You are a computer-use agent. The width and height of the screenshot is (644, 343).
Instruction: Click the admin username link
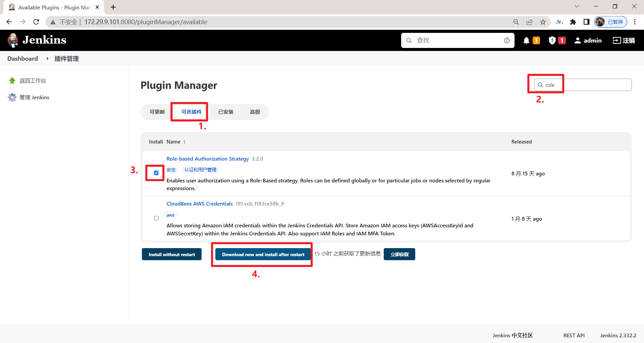[593, 41]
